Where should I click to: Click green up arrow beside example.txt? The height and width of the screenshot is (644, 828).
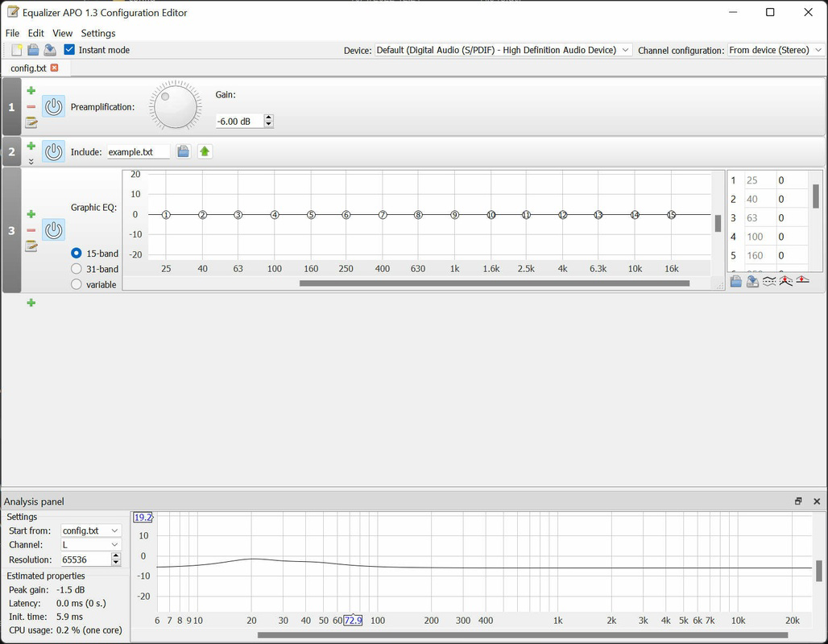pos(205,151)
